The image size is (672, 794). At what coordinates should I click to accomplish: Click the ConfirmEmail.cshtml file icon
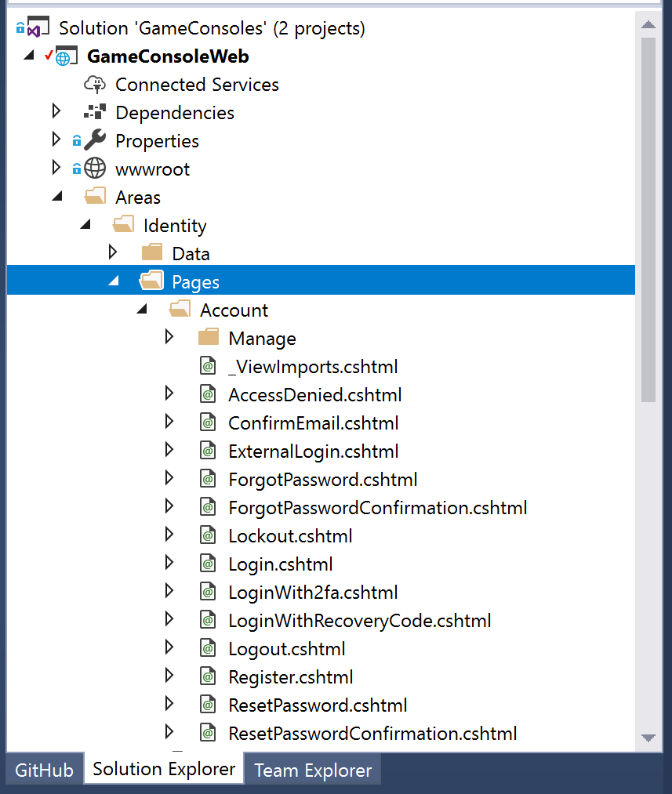click(x=208, y=422)
